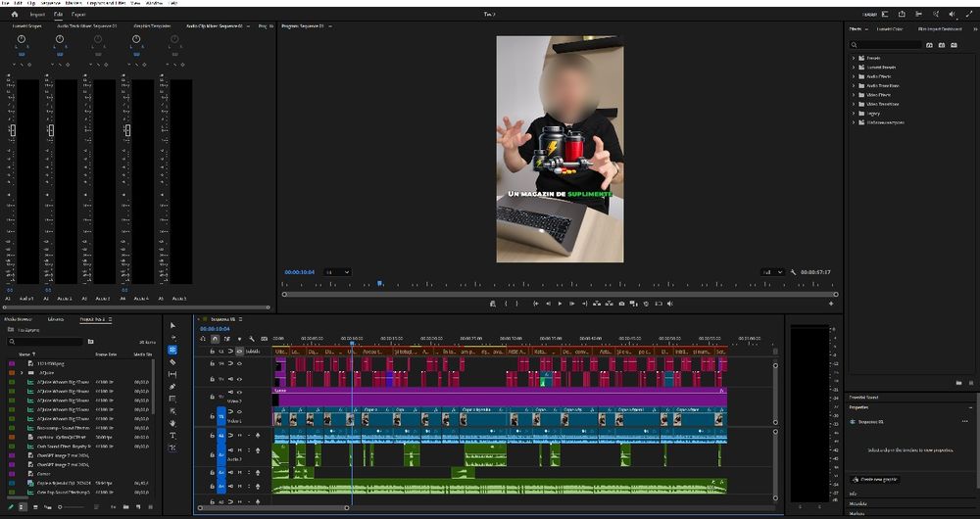This screenshot has height=519, width=980.
Task: Show hidden tabs in upper-left panel group
Action: (x=270, y=26)
